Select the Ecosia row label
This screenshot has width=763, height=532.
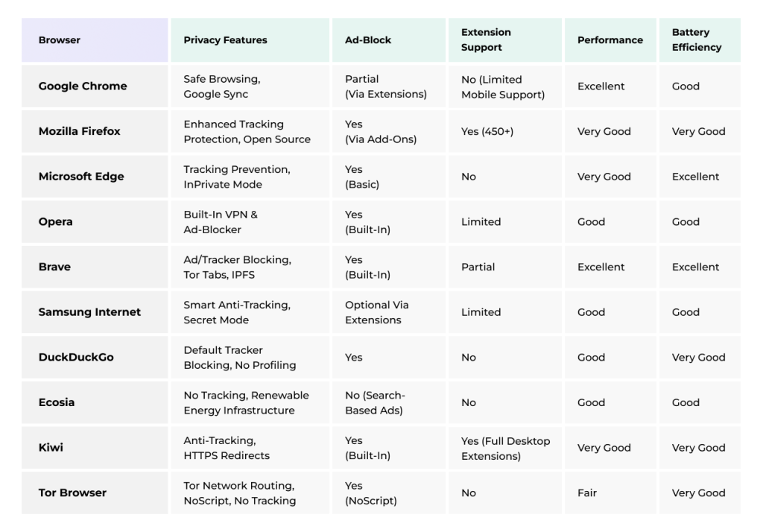click(x=57, y=402)
